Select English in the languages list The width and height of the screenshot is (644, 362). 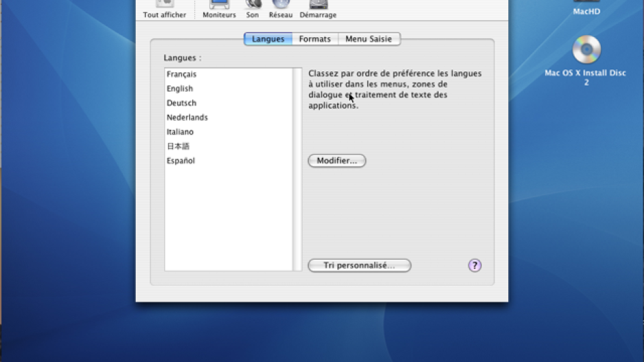click(x=229, y=89)
